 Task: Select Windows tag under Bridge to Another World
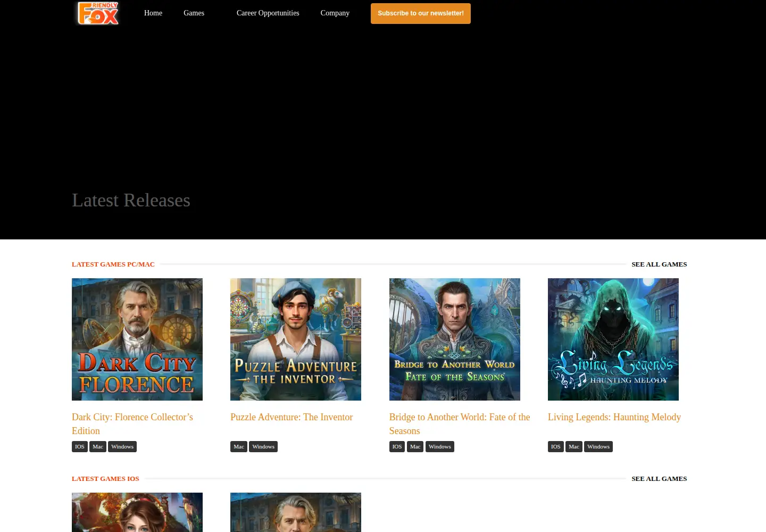coord(440,446)
